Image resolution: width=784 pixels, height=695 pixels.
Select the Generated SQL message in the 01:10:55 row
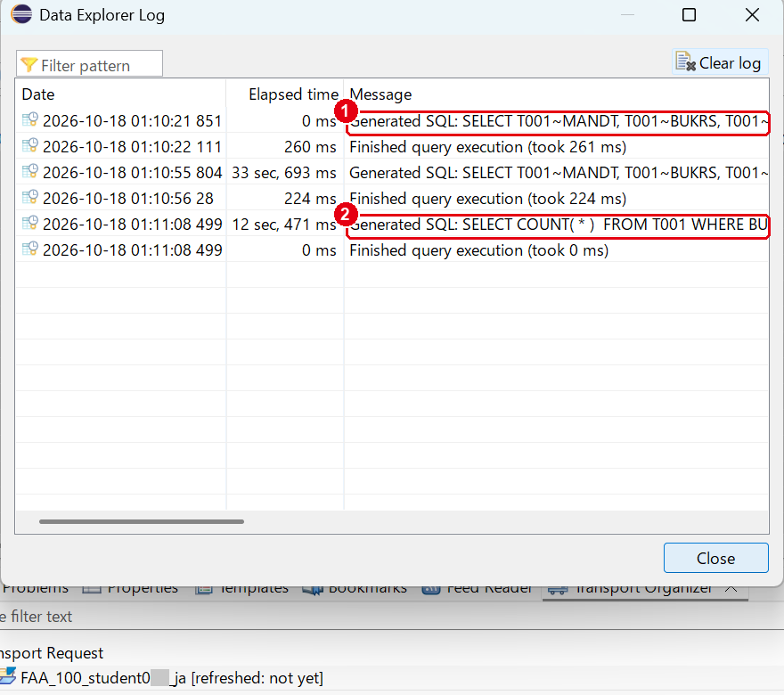point(559,173)
